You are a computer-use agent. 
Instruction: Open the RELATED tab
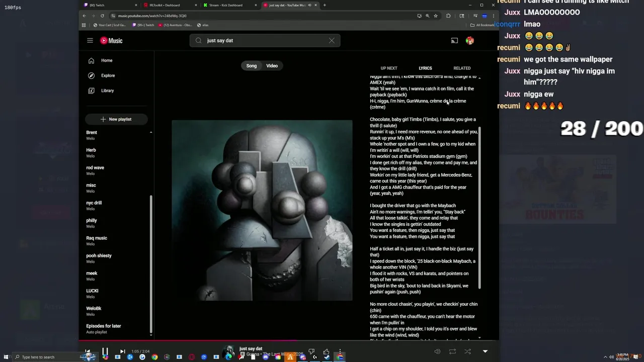point(462,68)
